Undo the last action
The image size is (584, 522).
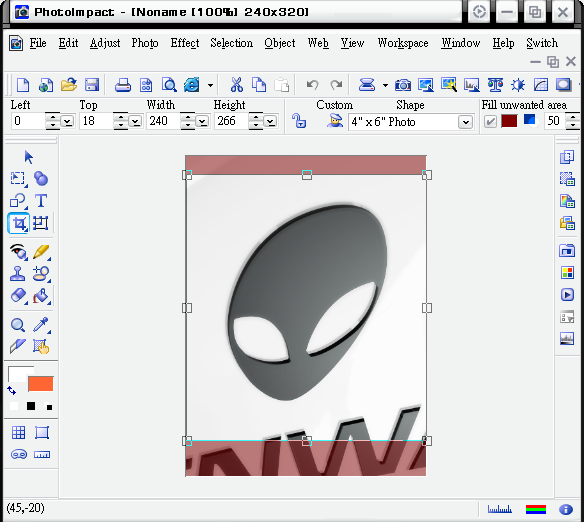pyautogui.click(x=312, y=85)
